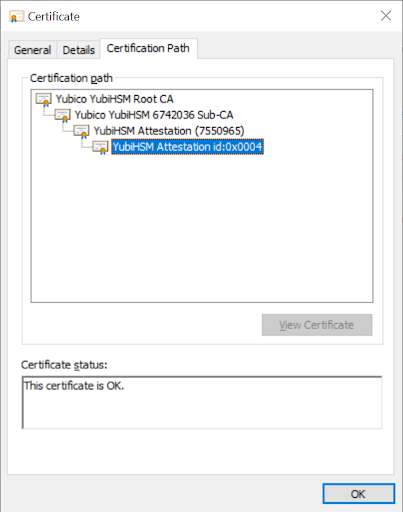Select the highlighted YubiHSM Attestation id:0x0004 item
The image size is (403, 512).
coord(187,147)
